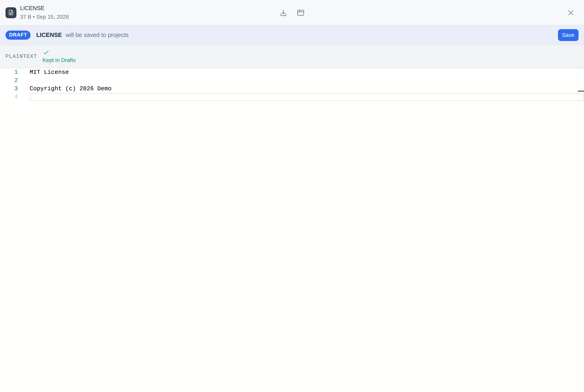The width and height of the screenshot is (584, 392).
Task: Click the green checkmark icon
Action: click(x=46, y=52)
